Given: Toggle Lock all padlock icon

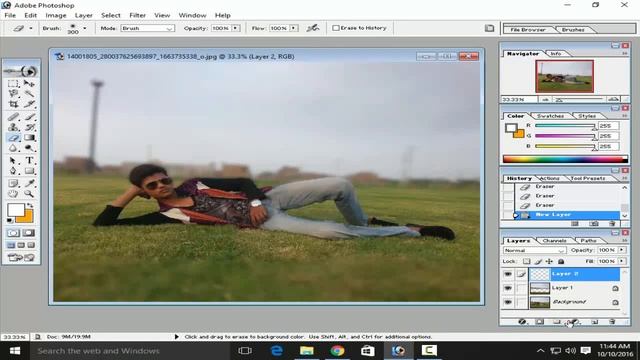Looking at the screenshot, I should click(561, 261).
